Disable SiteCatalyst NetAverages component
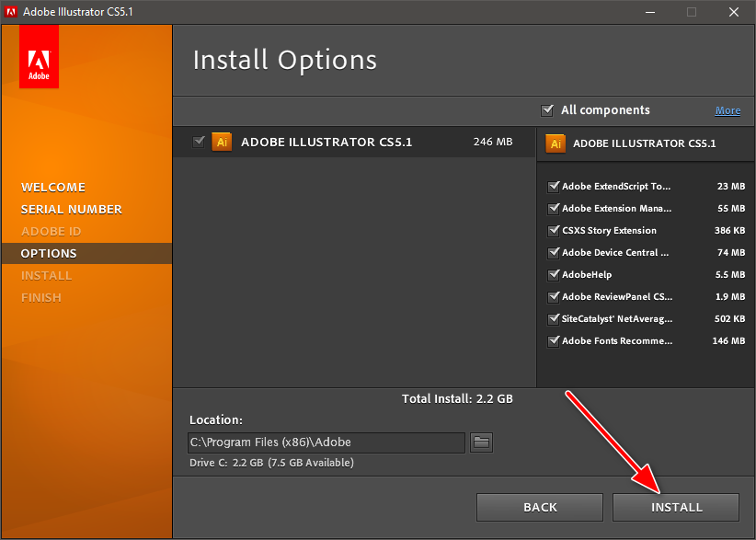The image size is (756, 540). (x=554, y=319)
